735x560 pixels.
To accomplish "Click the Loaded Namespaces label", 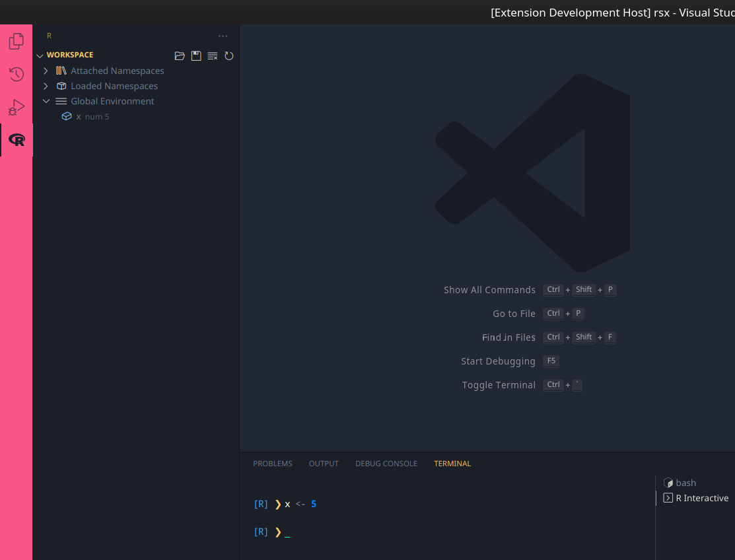I will click(x=114, y=86).
